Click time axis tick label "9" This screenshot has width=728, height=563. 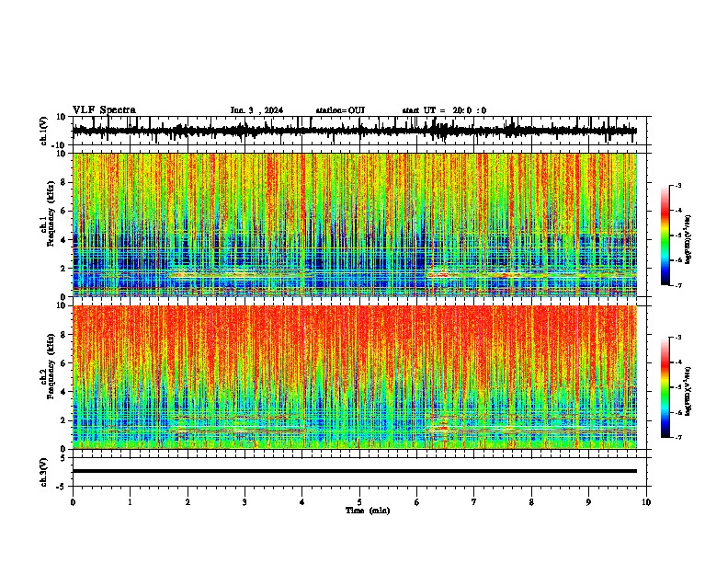(x=588, y=502)
